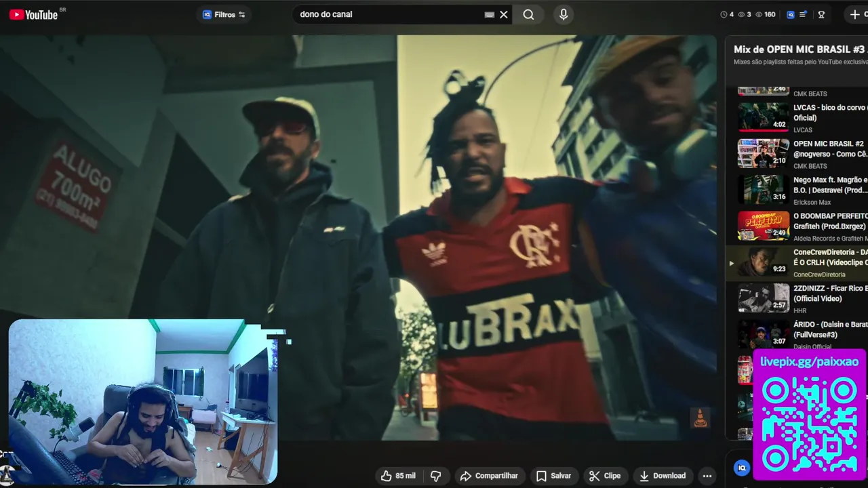
Task: Click the eye counter showing 3
Action: click(x=744, y=14)
